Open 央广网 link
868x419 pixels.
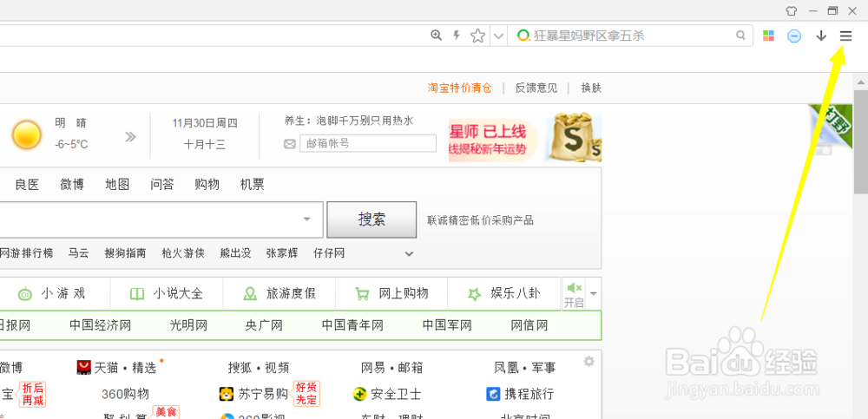(x=264, y=325)
